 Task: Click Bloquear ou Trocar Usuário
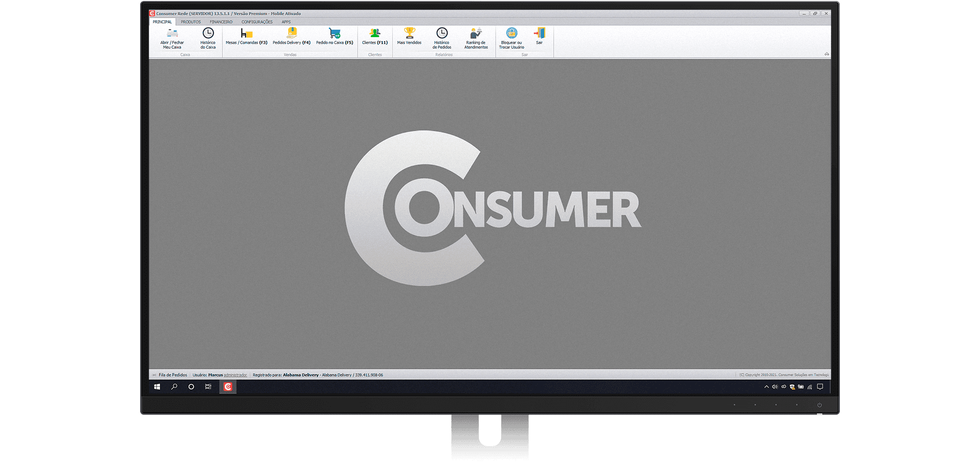pos(512,38)
